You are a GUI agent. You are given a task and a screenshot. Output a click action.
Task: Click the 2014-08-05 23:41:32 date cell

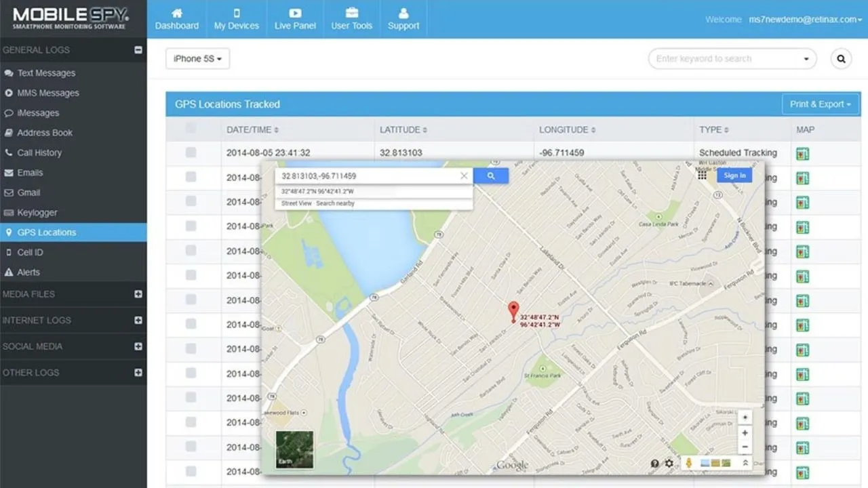[269, 153]
